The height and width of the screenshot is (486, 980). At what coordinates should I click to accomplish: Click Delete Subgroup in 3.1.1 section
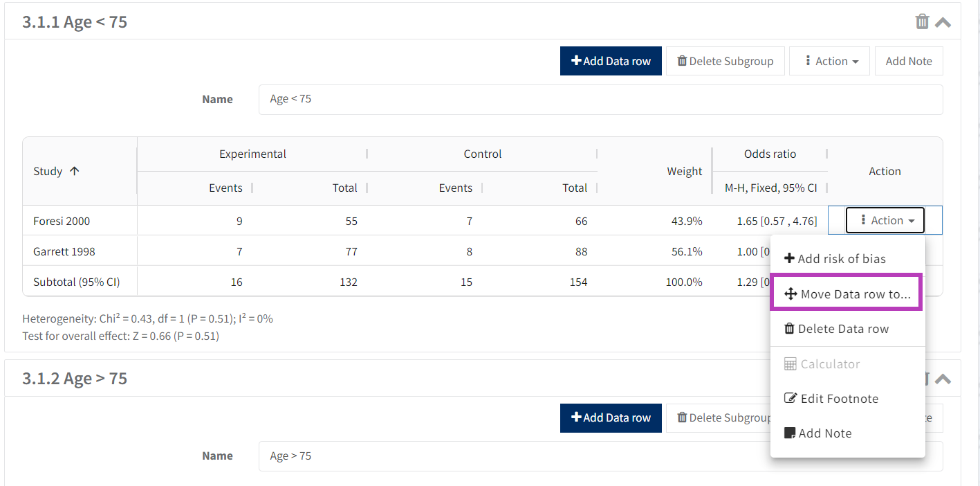pyautogui.click(x=725, y=61)
